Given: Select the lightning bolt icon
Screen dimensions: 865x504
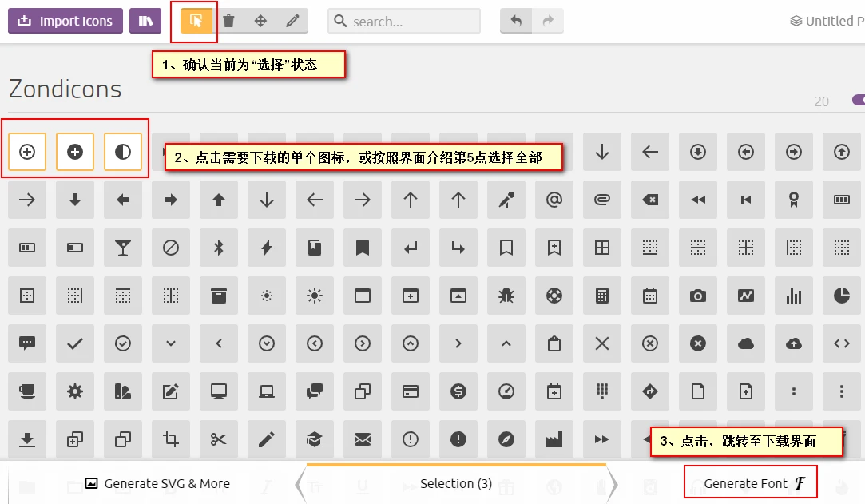Looking at the screenshot, I should pos(267,248).
